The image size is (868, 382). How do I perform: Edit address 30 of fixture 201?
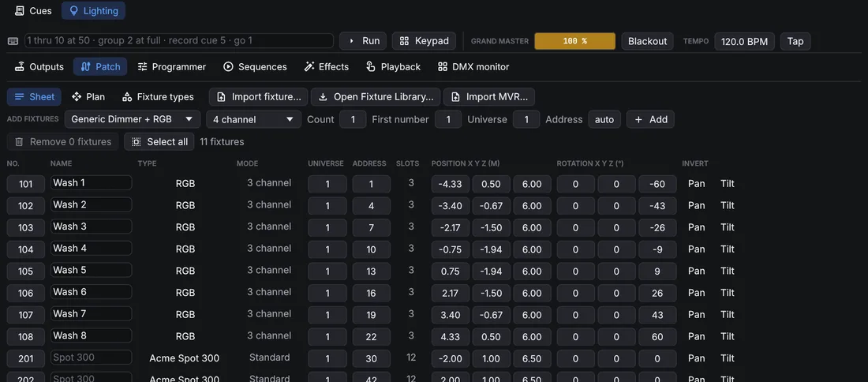[372, 359]
